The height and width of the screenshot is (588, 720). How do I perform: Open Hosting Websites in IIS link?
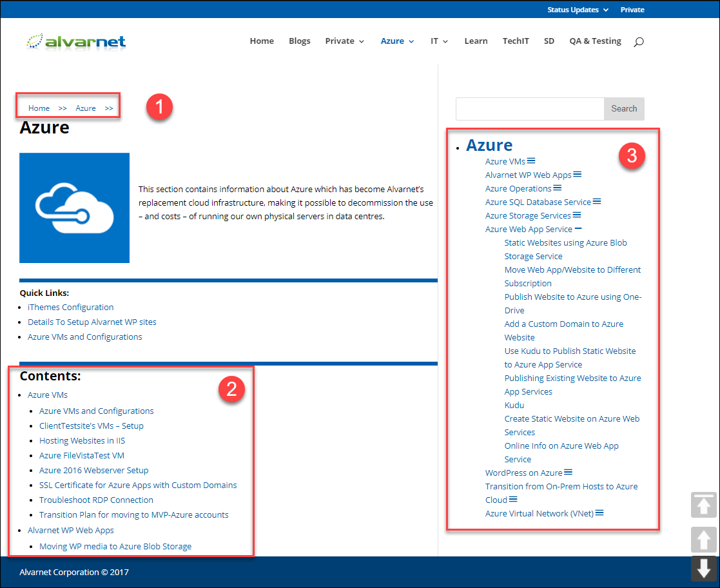83,440
